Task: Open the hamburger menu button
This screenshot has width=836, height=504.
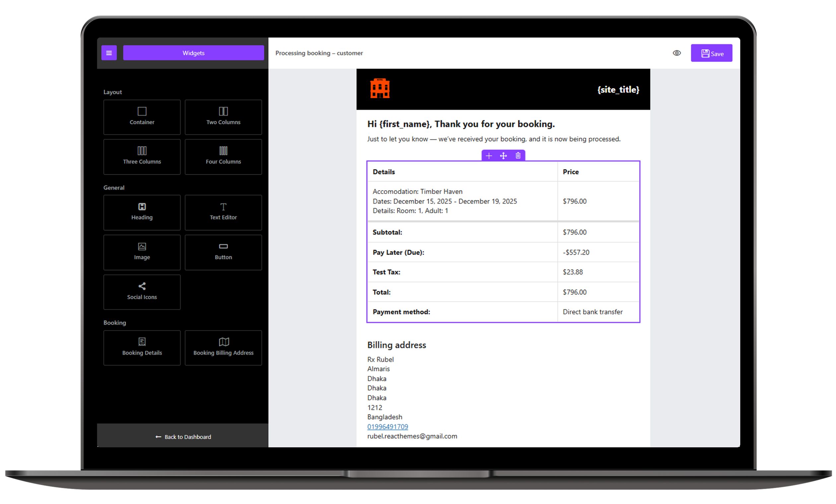Action: (109, 53)
